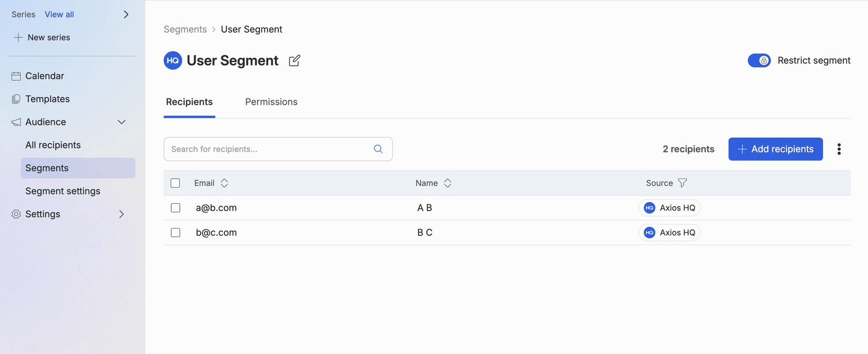Image resolution: width=868 pixels, height=354 pixels.
Task: Select the Recipients tab
Action: click(x=189, y=102)
